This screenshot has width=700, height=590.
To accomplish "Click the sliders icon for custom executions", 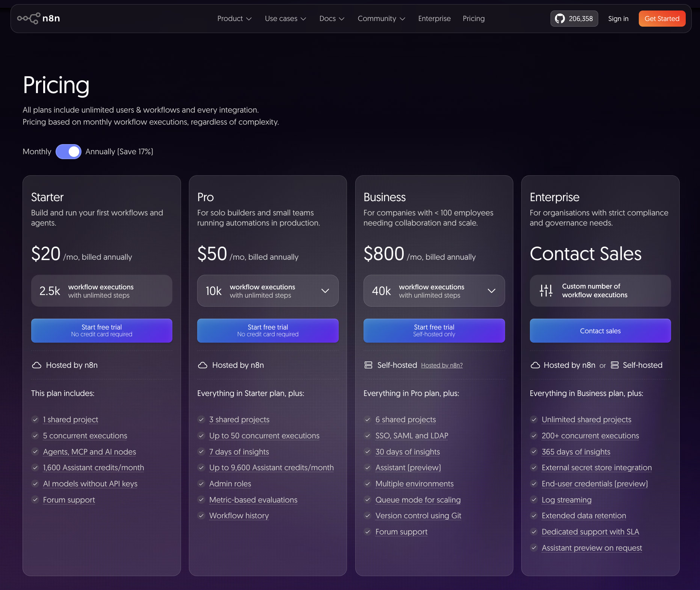I will coord(546,290).
